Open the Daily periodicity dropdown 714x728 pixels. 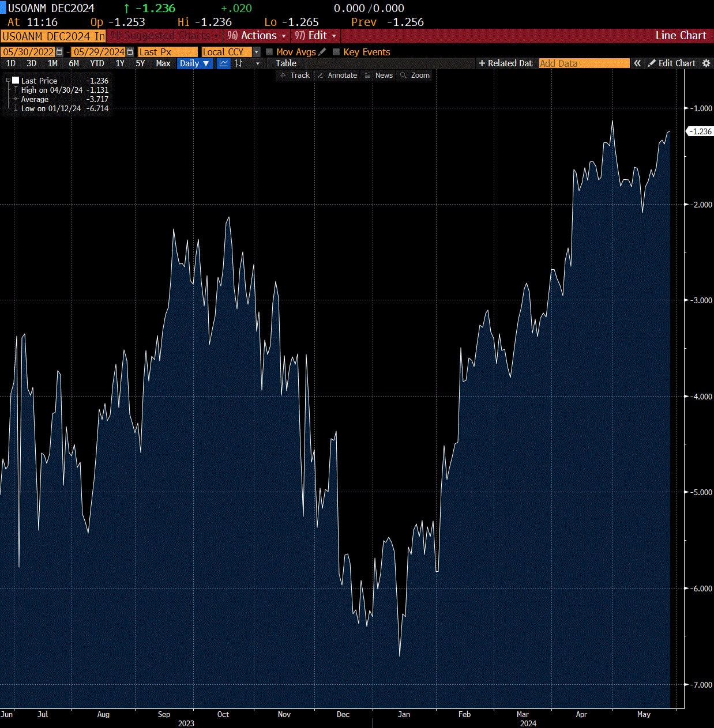(x=194, y=63)
